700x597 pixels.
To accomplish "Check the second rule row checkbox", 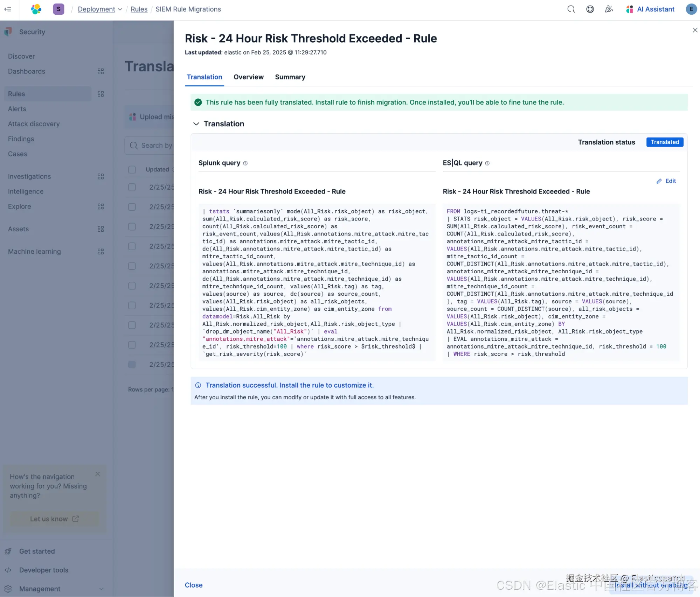I will click(x=132, y=207).
